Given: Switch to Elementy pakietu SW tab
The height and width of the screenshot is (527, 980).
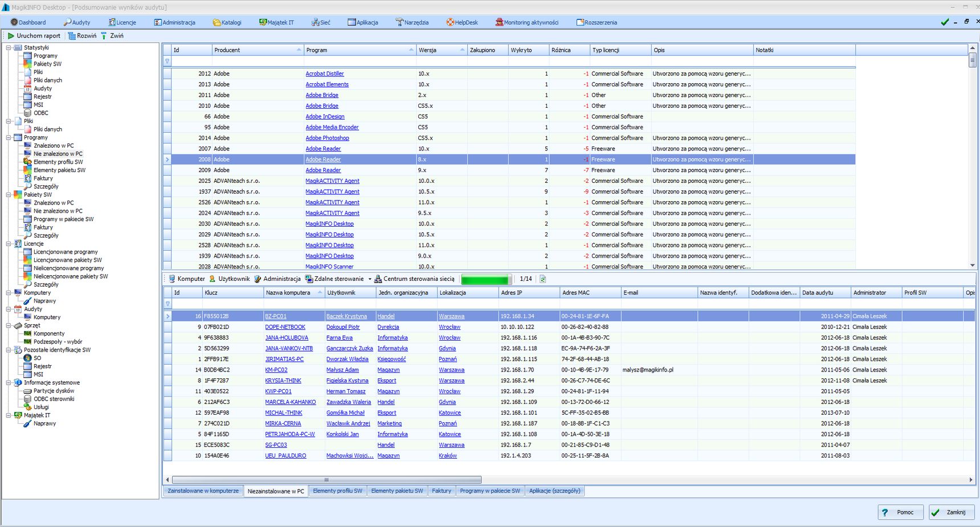Looking at the screenshot, I should pos(397,491).
